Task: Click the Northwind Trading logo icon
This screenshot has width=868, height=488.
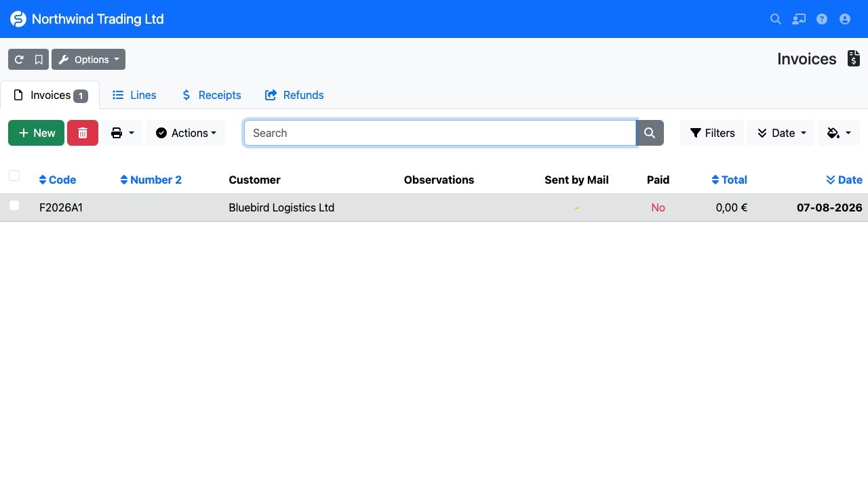Action: tap(18, 19)
